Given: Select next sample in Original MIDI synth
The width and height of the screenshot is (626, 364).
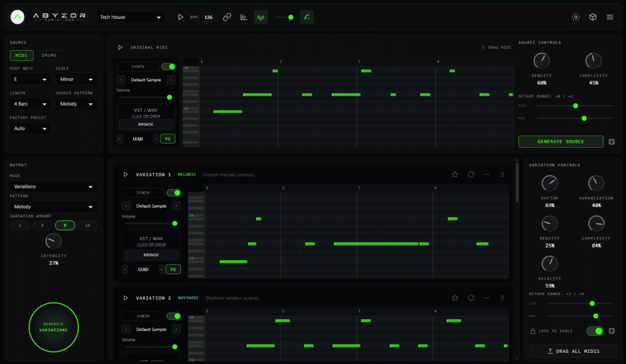Looking at the screenshot, I should tap(171, 80).
